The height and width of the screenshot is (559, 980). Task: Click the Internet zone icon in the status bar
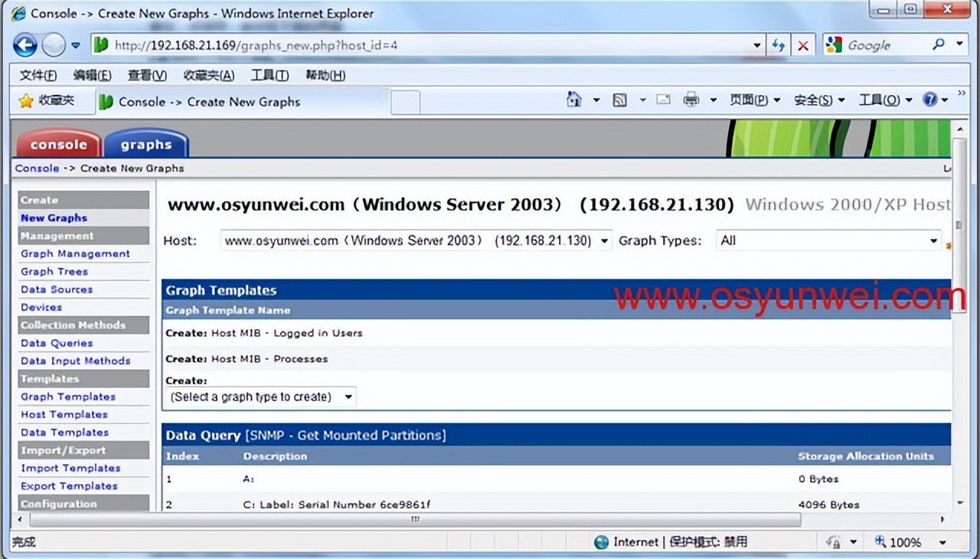click(x=602, y=541)
